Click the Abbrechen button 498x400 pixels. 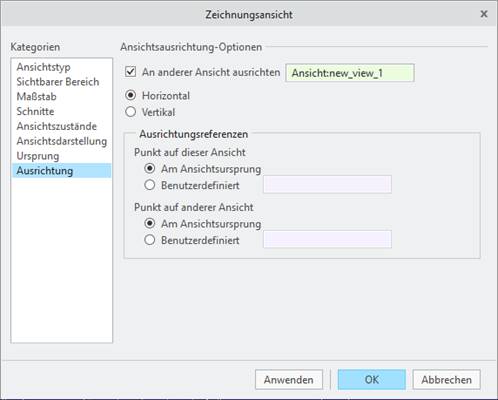447,380
